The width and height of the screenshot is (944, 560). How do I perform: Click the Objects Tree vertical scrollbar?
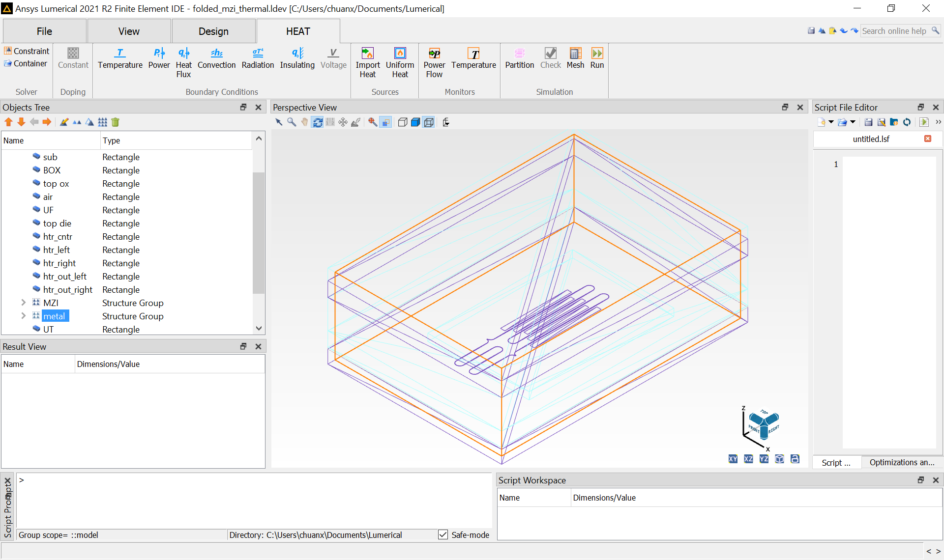tap(259, 233)
